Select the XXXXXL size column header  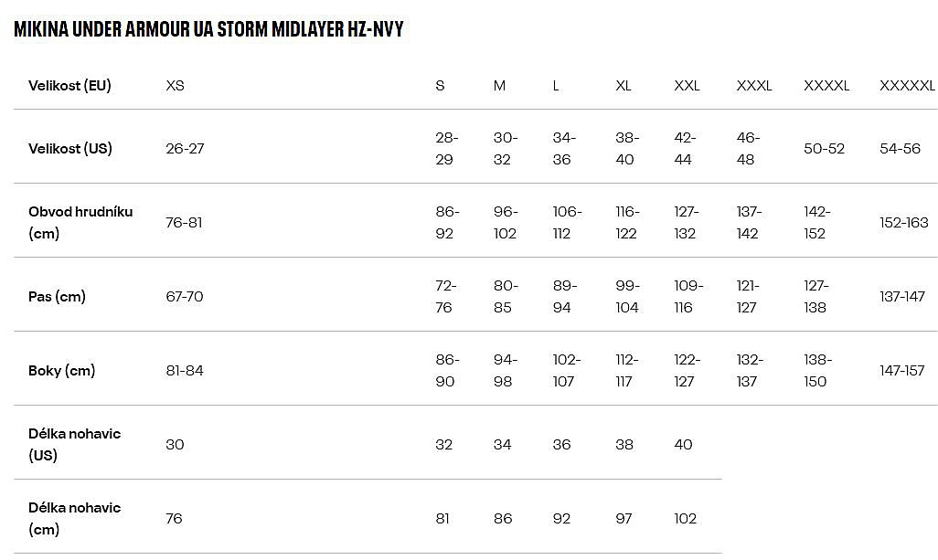907,86
